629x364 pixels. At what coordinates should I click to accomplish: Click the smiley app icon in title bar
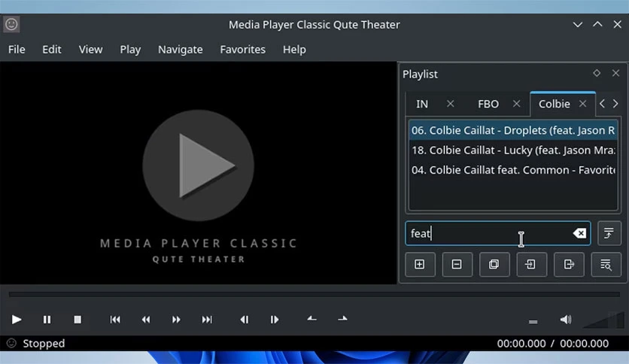click(x=11, y=25)
